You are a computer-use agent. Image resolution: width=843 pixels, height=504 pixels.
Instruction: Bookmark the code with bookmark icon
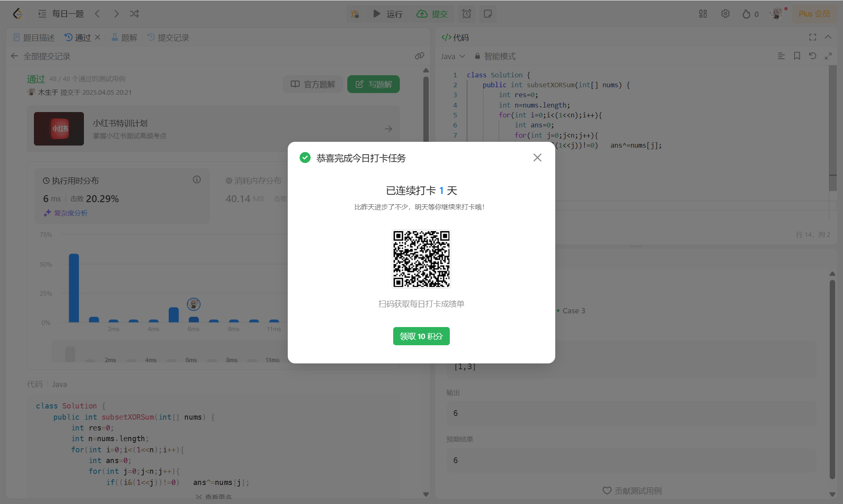[x=797, y=56]
